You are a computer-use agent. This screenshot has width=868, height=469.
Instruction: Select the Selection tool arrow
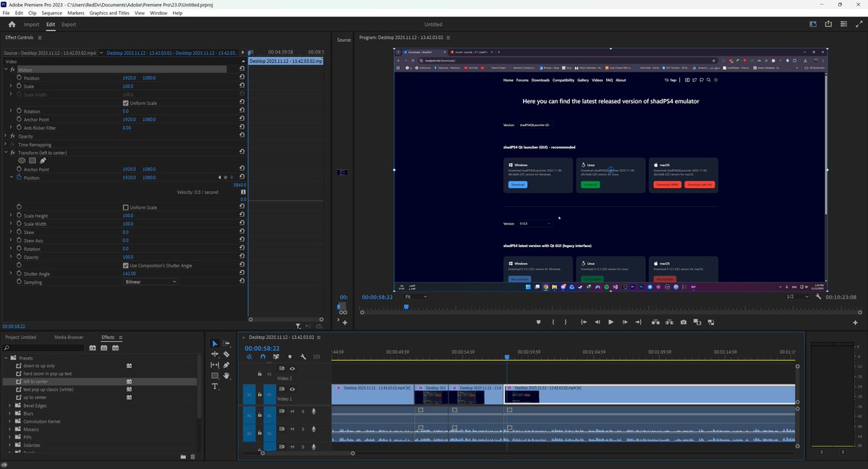click(x=215, y=344)
